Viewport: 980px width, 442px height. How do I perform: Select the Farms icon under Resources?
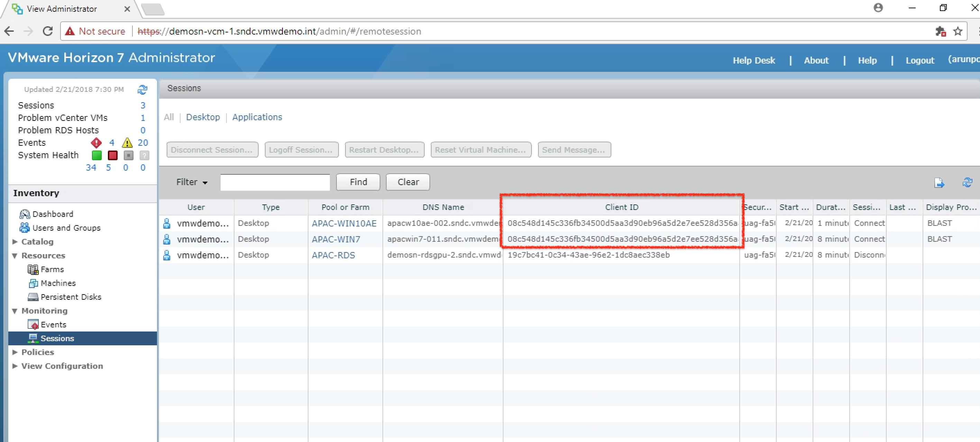coord(34,269)
